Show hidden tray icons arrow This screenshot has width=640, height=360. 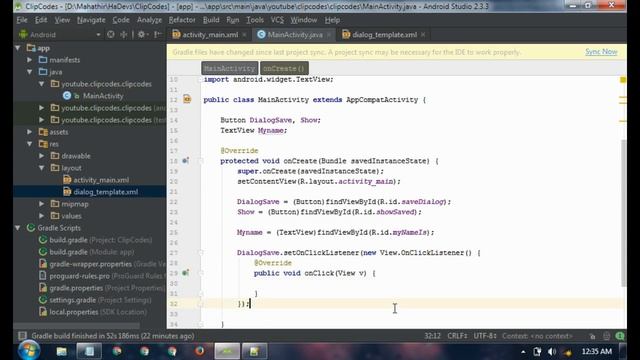(x=523, y=351)
